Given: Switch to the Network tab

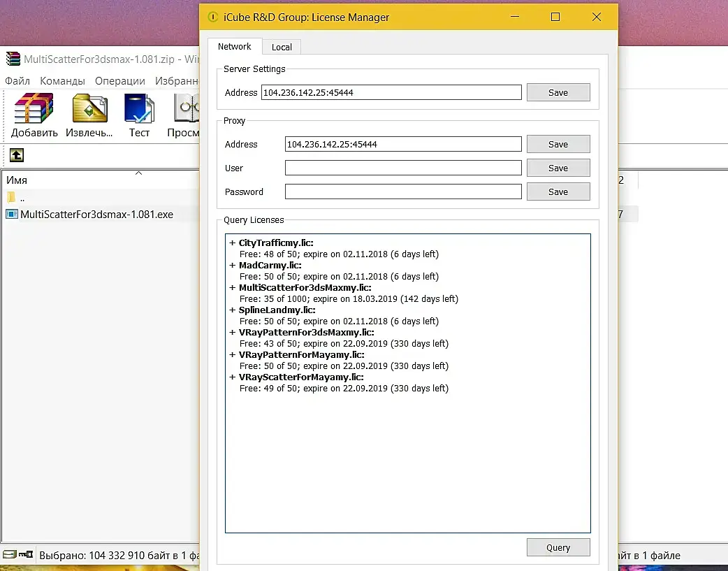Looking at the screenshot, I should pyautogui.click(x=235, y=46).
